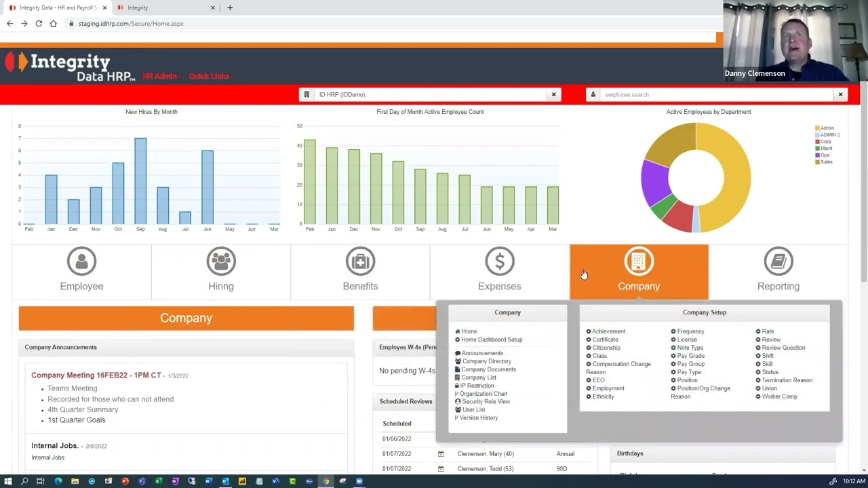868x488 pixels.
Task: Open Organization Chart menu item
Action: click(481, 394)
